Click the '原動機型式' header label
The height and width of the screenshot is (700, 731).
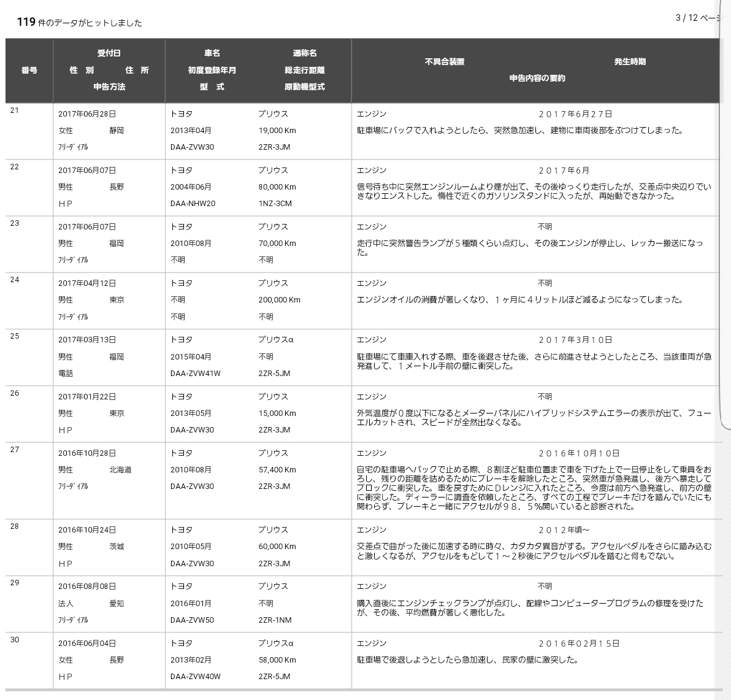pos(304,87)
